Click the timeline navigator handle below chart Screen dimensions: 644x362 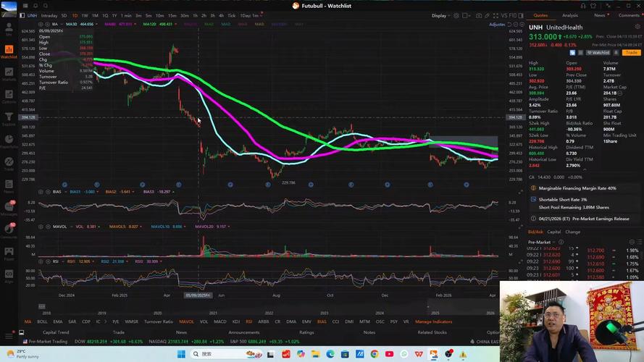[x=41, y=306]
